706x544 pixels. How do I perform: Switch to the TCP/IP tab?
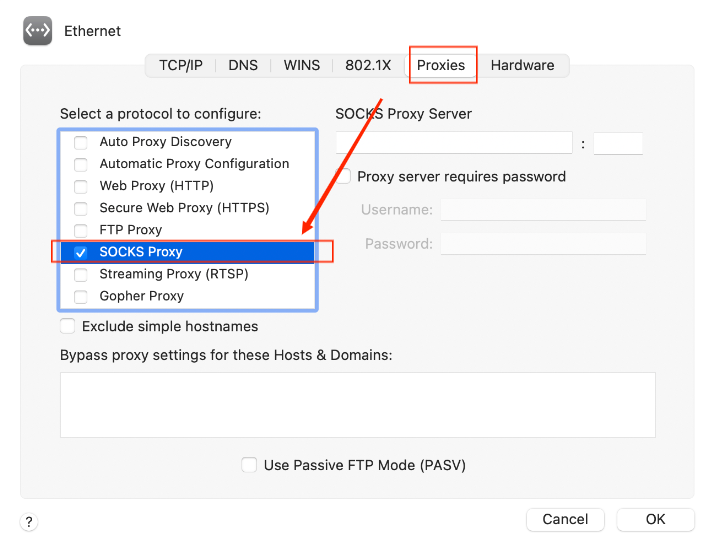[x=180, y=65]
